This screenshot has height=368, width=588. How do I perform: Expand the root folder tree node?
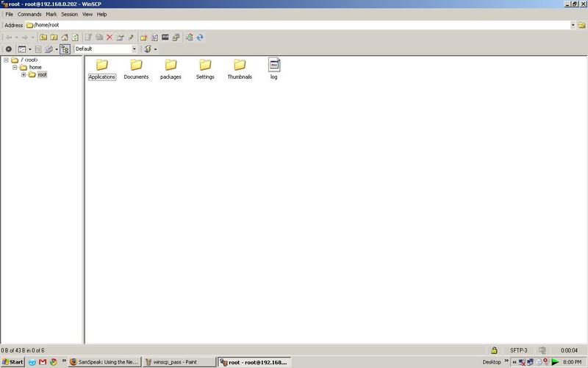coord(24,74)
